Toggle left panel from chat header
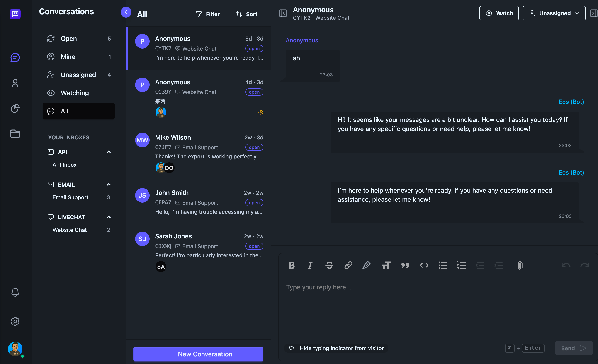 [x=283, y=13]
